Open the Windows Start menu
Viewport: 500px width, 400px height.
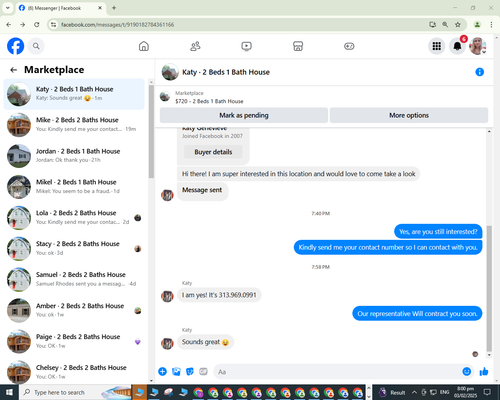point(9,392)
